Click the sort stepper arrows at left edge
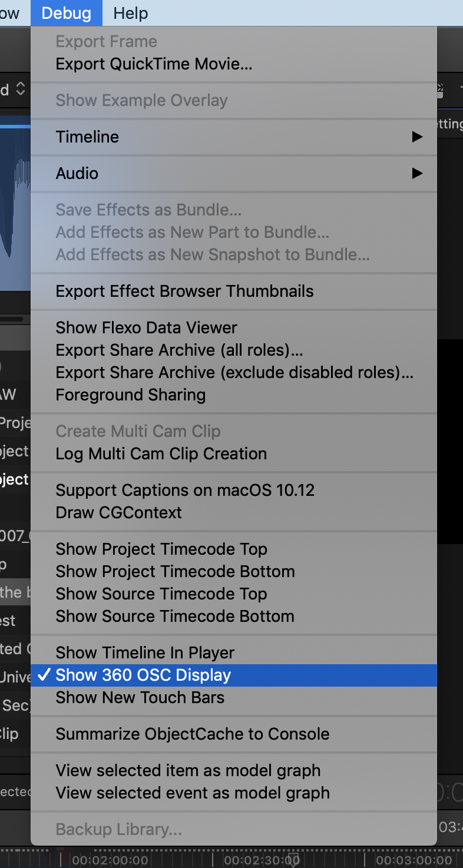463x868 pixels. tap(20, 90)
